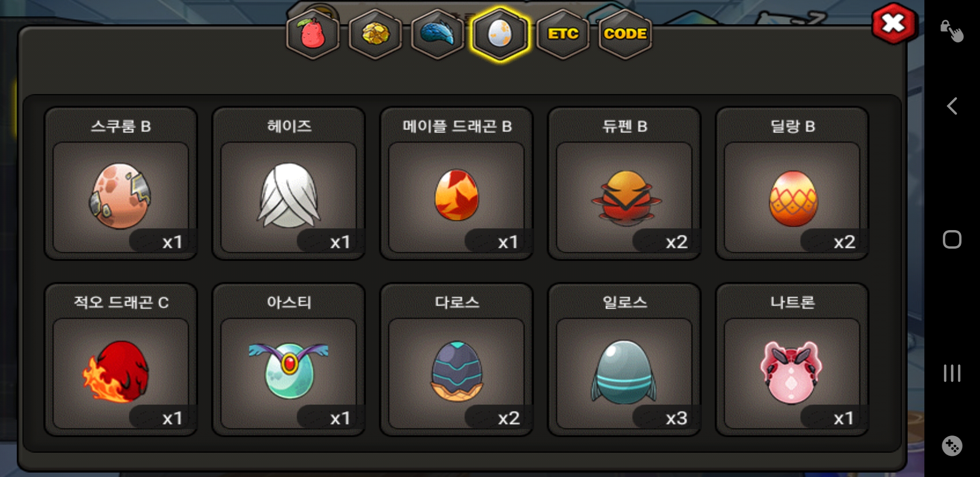
Task: Select the 일로스 teal egg
Action: click(x=624, y=360)
